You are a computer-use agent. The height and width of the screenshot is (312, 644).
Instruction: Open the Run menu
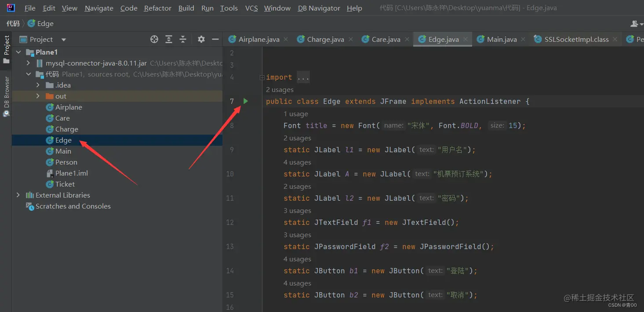pos(207,8)
